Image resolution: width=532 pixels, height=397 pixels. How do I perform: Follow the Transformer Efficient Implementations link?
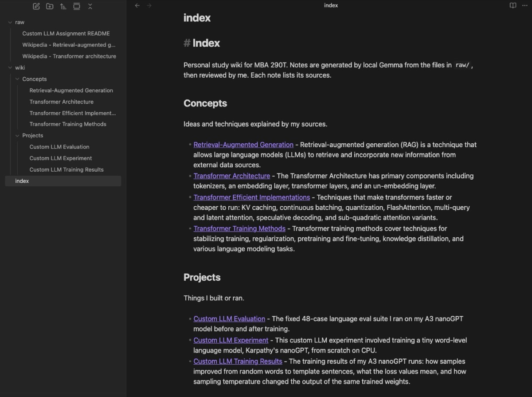point(252,197)
